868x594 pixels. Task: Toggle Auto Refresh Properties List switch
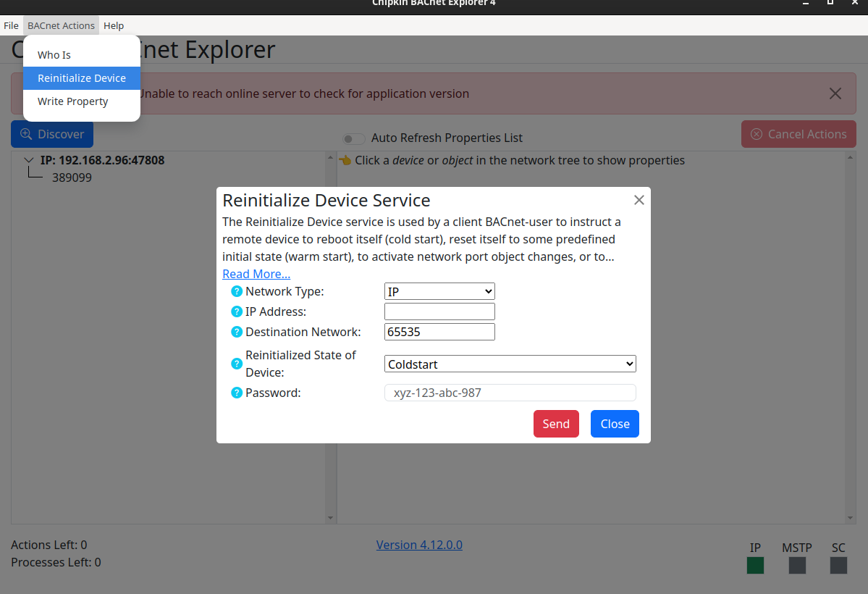[x=354, y=138]
